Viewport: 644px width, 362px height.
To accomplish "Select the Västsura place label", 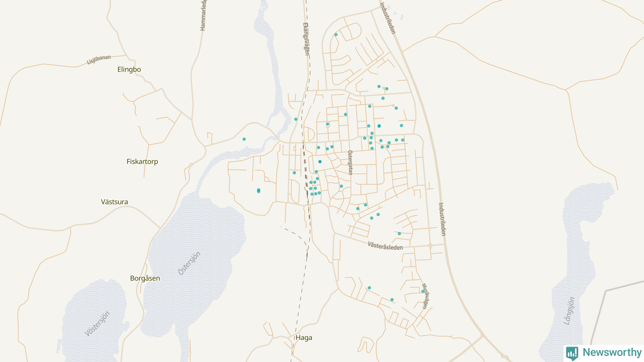I will (x=114, y=202).
